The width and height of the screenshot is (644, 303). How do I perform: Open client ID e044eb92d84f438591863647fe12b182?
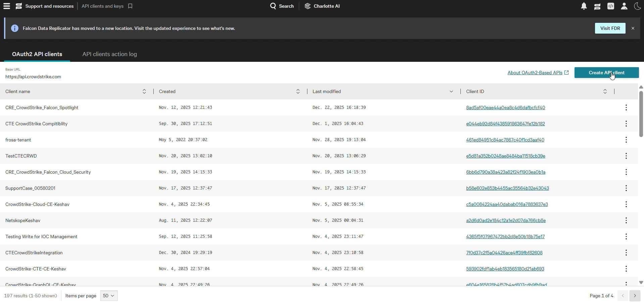(x=505, y=124)
